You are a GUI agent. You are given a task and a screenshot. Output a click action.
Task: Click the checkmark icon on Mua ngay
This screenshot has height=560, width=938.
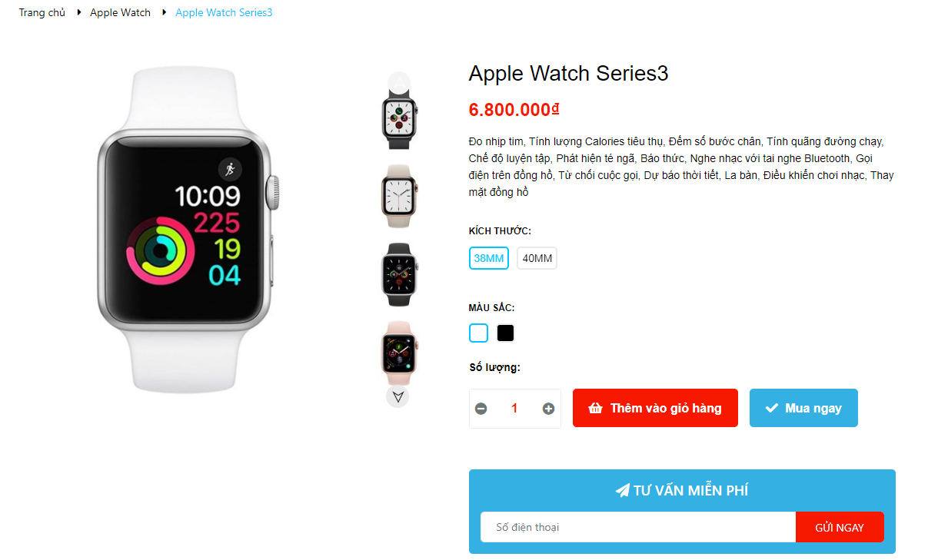point(772,409)
